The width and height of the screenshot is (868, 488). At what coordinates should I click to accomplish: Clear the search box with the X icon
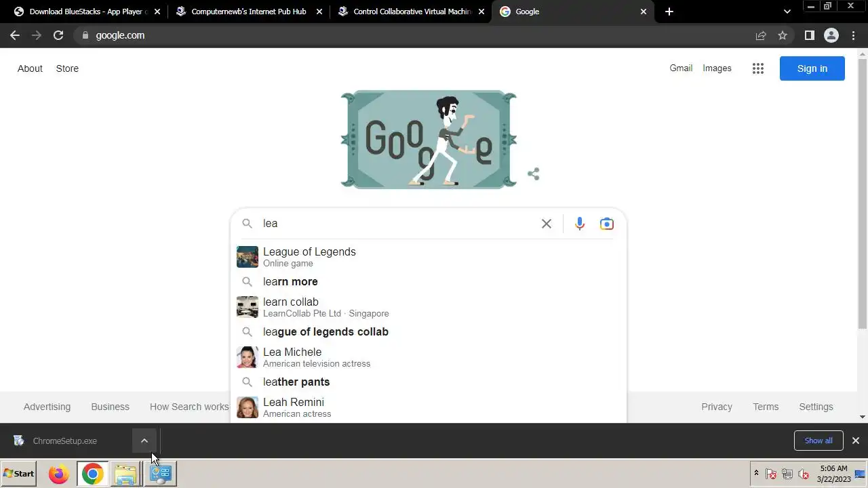pyautogui.click(x=547, y=224)
